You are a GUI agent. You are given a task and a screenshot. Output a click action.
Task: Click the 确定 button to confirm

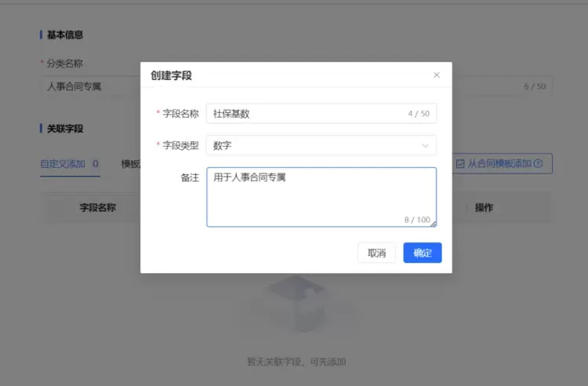(423, 253)
